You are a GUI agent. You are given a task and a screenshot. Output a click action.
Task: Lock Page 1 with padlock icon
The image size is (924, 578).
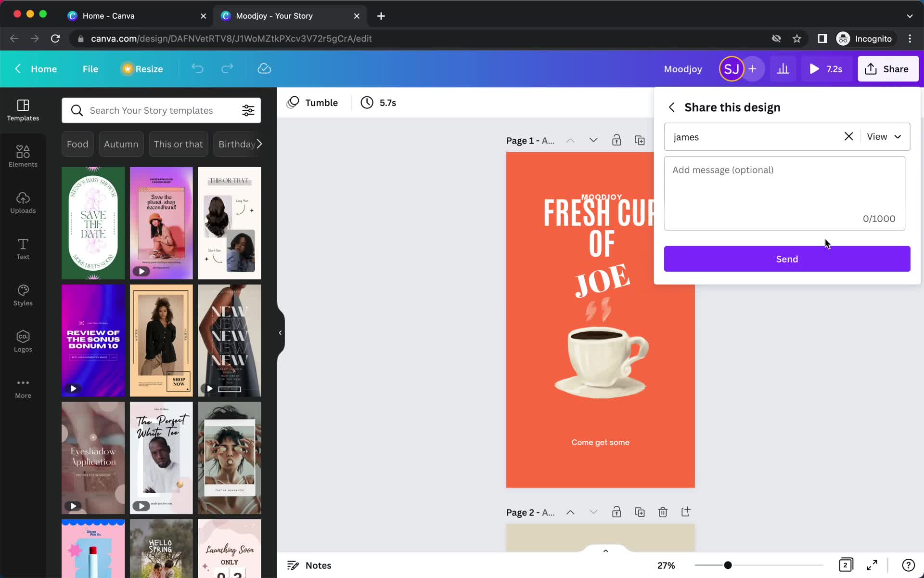tap(616, 140)
